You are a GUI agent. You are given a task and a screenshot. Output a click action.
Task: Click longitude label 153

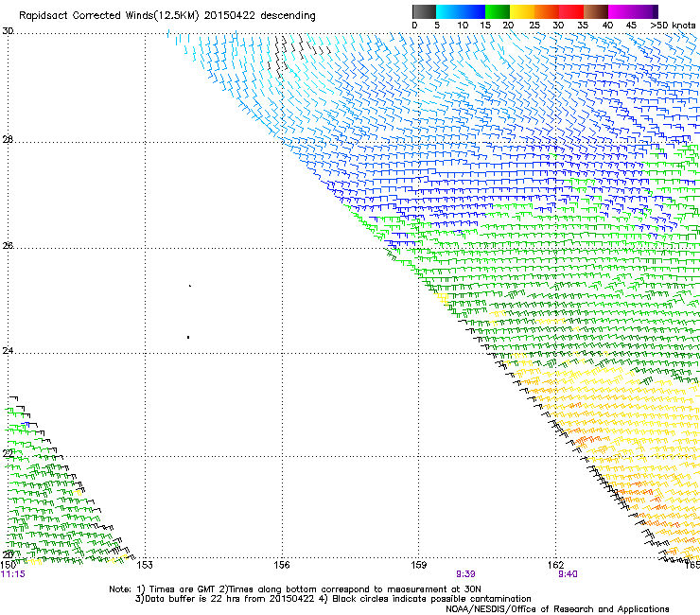145,565
